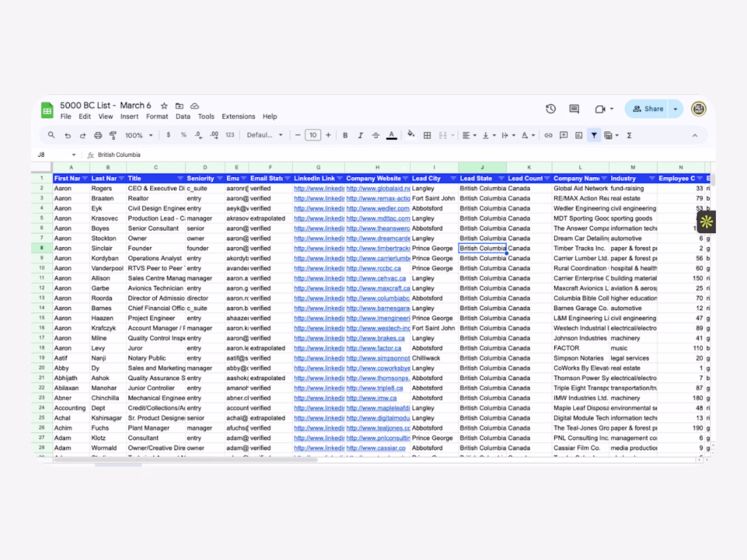Image resolution: width=747 pixels, height=560 pixels.
Task: Open the brakes.ca website link
Action: 376,339
